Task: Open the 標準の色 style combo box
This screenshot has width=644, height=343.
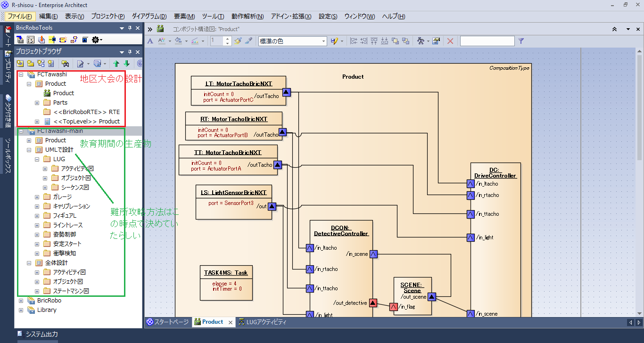Action: [x=292, y=41]
